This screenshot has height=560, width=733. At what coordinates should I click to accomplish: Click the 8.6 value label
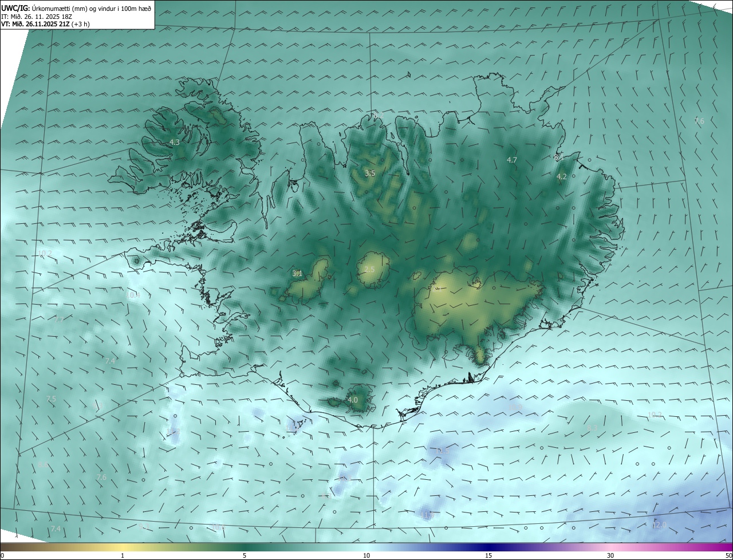pos(44,465)
